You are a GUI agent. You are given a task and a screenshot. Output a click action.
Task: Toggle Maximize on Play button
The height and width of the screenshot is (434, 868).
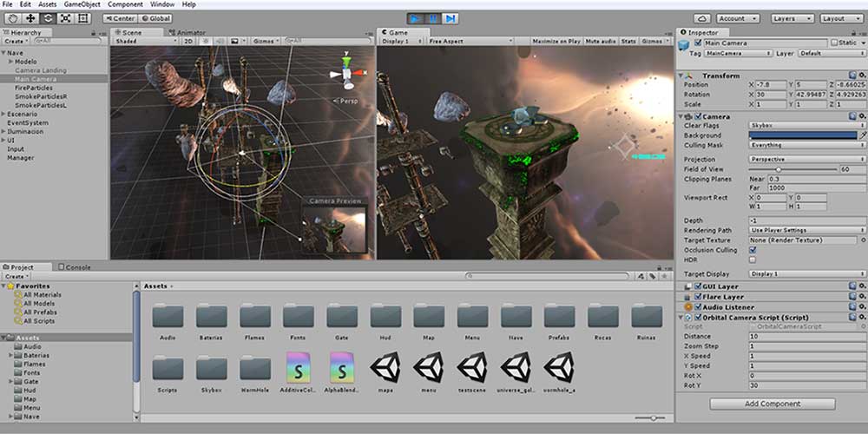tap(556, 41)
